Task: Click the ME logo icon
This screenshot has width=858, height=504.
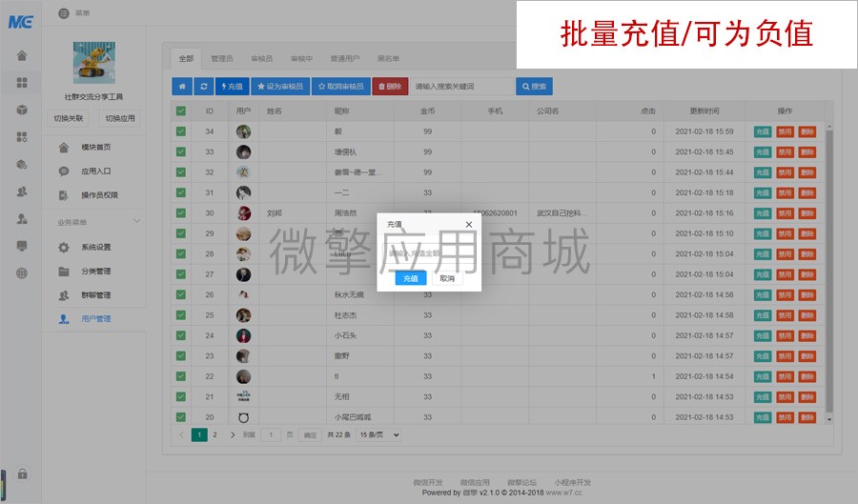Action: 21,22
